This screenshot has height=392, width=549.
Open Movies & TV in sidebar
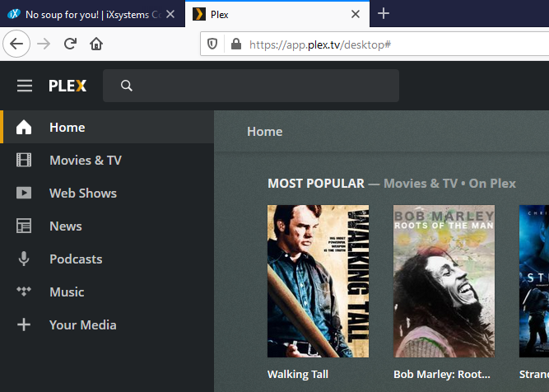107,160
